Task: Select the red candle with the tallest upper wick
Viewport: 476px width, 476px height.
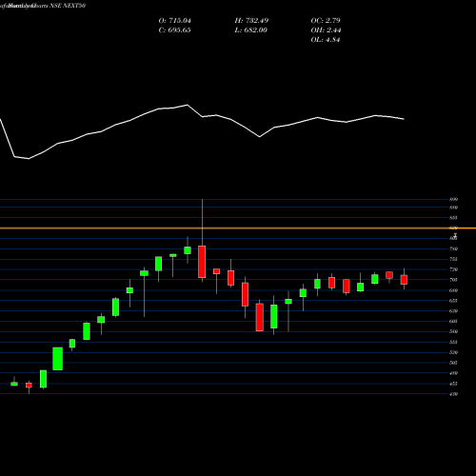Action: (x=202, y=262)
